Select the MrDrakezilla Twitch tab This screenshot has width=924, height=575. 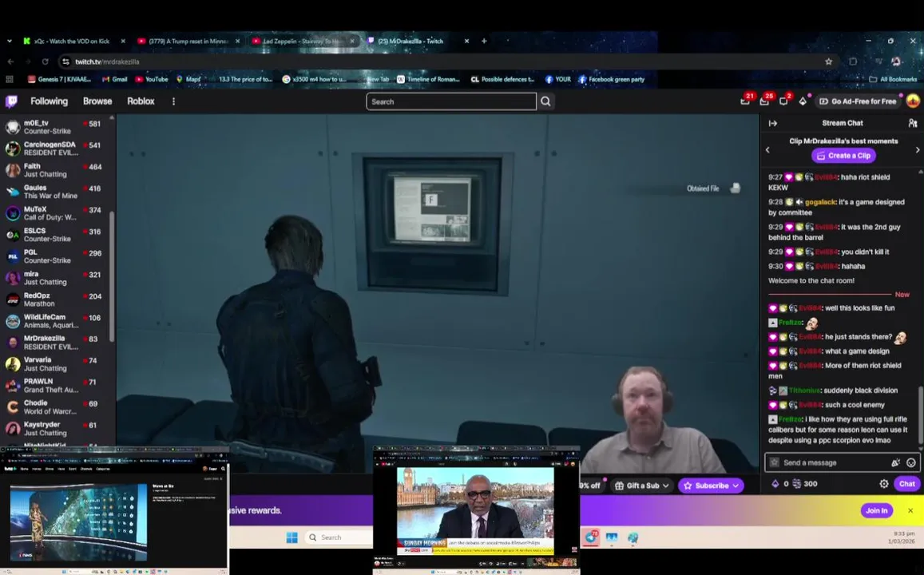(417, 42)
